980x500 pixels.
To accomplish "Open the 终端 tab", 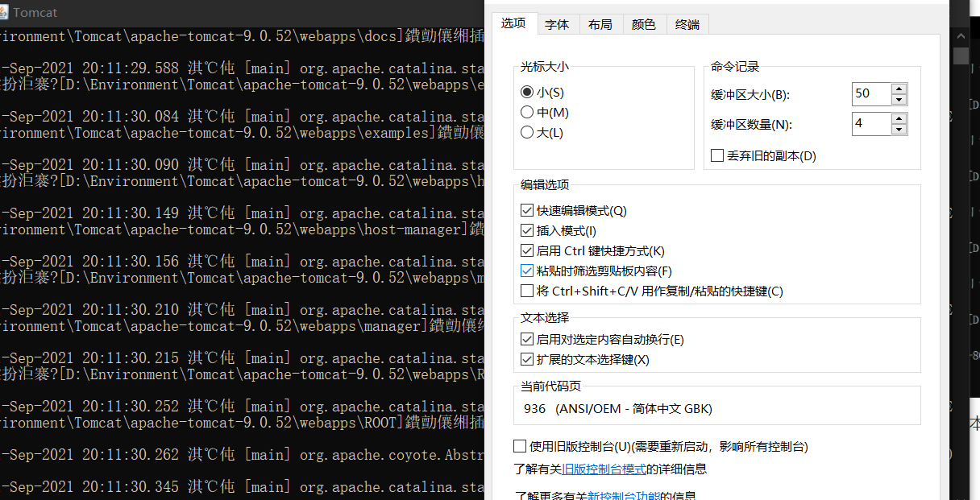I will pos(687,24).
